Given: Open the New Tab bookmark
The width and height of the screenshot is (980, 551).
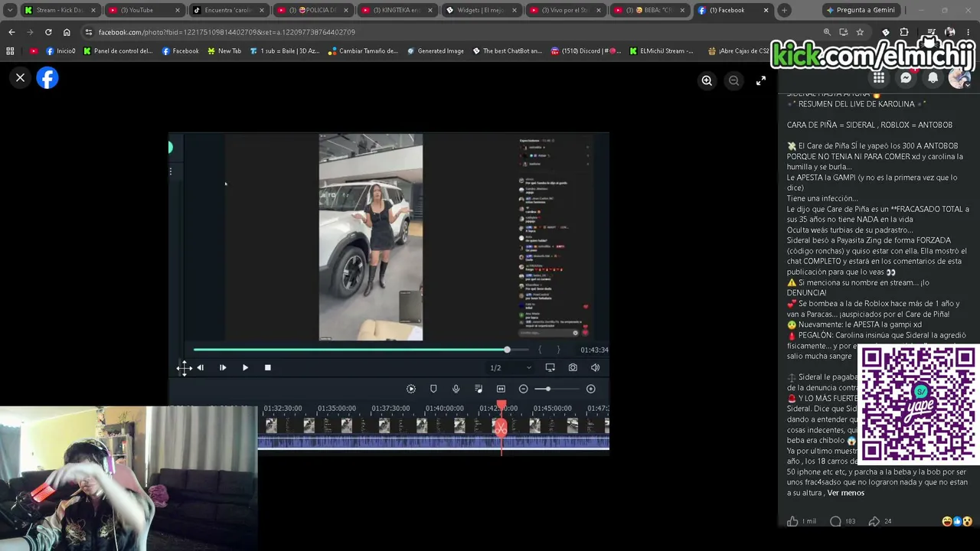Looking at the screenshot, I should 224,51.
